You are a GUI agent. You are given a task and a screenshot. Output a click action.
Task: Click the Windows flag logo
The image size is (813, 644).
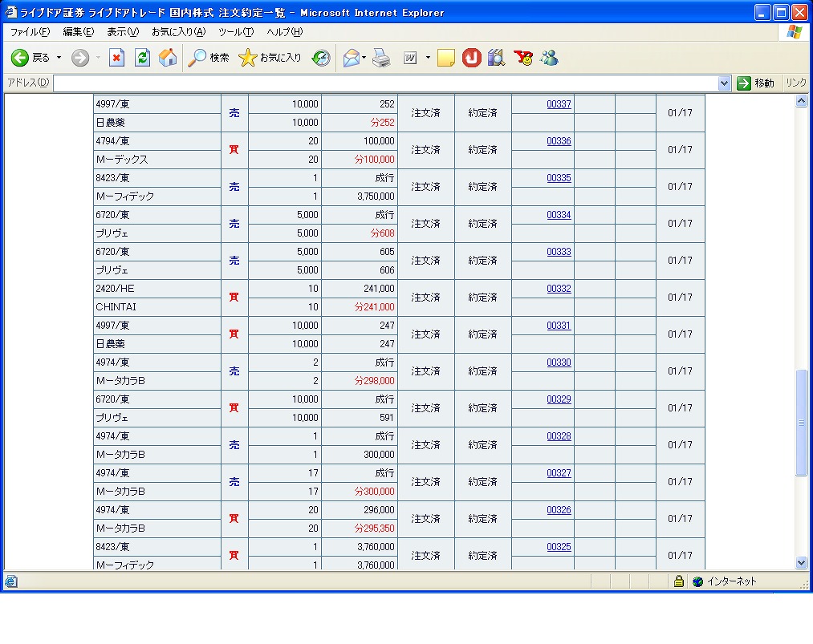[x=794, y=32]
